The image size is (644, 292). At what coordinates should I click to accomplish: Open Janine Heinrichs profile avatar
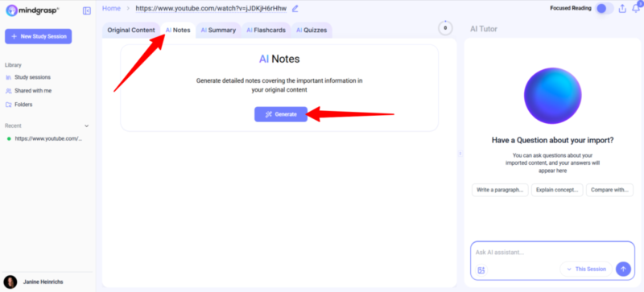coord(10,282)
